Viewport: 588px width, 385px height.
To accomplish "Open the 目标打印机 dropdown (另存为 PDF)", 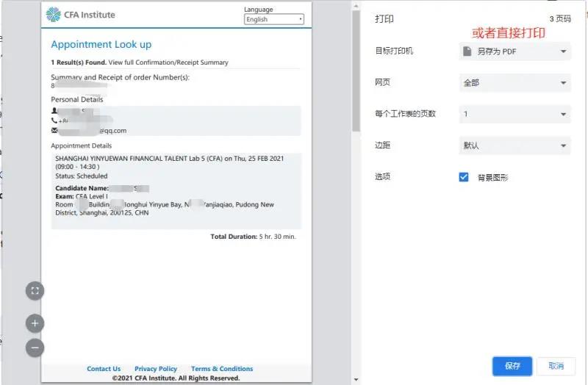I will (x=514, y=51).
